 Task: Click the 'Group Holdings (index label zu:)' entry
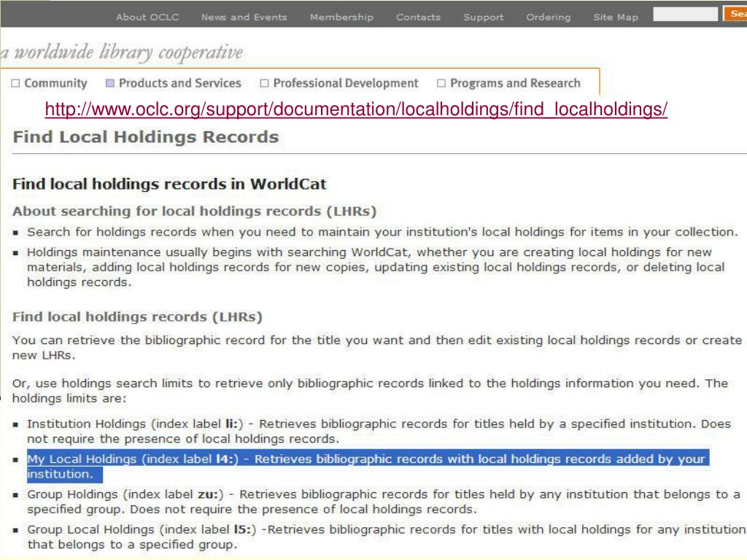point(384,502)
